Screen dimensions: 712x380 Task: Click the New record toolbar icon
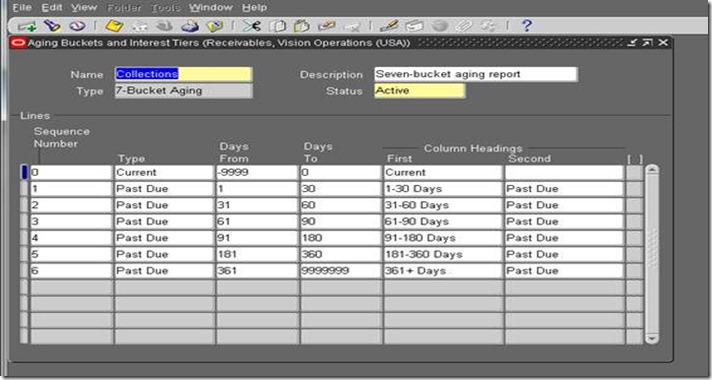tap(27, 26)
